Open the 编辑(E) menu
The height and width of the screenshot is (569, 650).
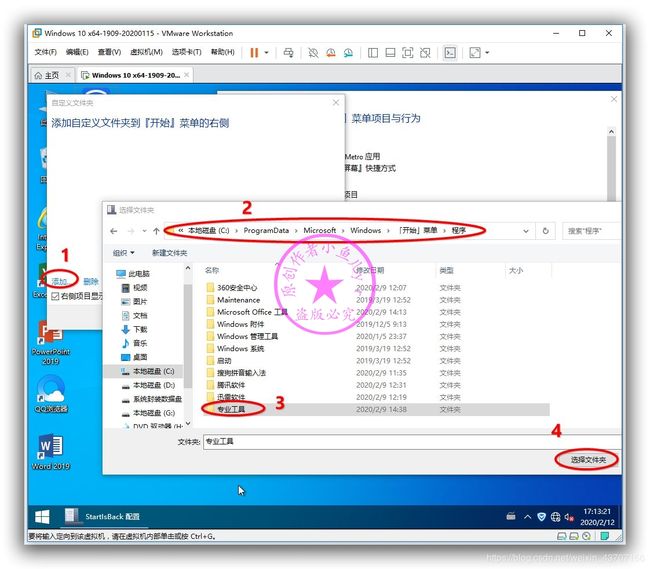click(77, 52)
